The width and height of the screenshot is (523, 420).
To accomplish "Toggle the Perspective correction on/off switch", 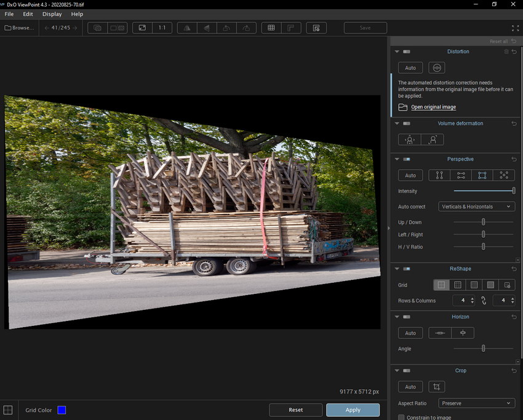I will tap(407, 159).
